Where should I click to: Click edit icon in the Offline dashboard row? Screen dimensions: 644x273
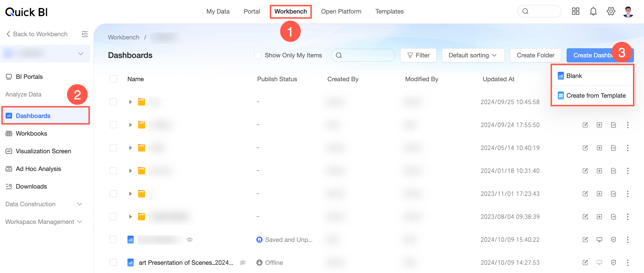(585, 262)
